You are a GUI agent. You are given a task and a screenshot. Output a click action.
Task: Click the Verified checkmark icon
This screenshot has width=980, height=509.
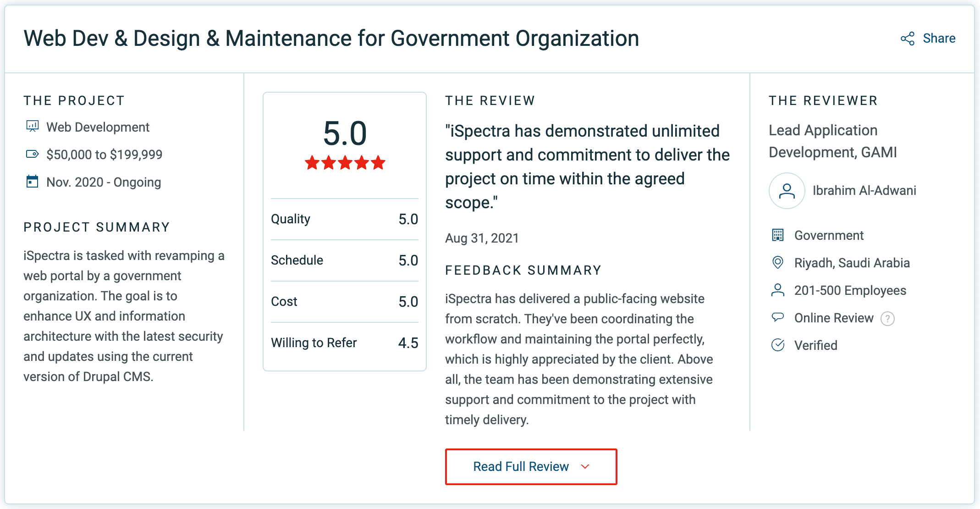pos(778,345)
